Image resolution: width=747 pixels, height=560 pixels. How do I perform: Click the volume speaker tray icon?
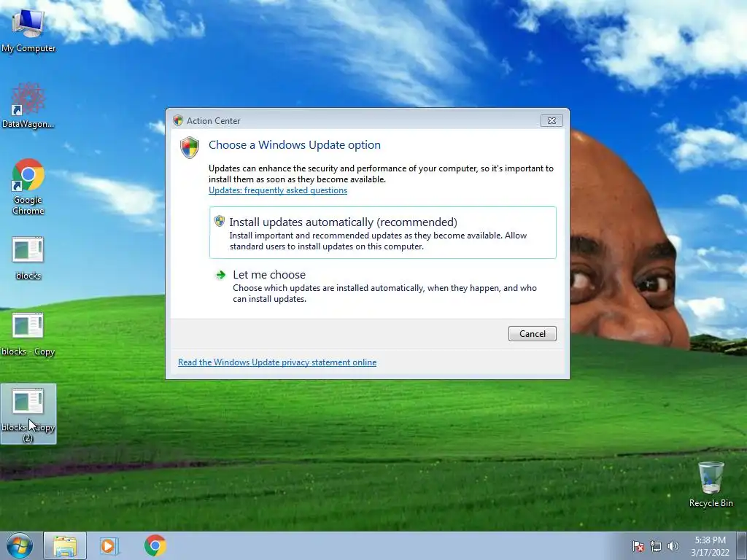[673, 546]
